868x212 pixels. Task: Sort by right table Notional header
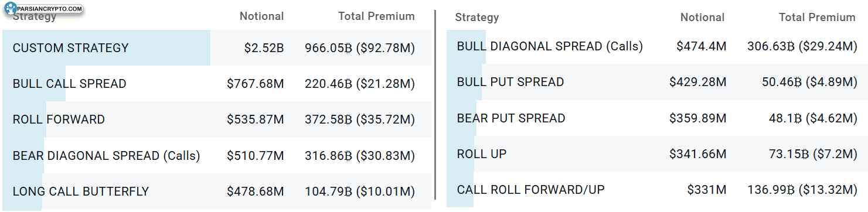point(702,18)
